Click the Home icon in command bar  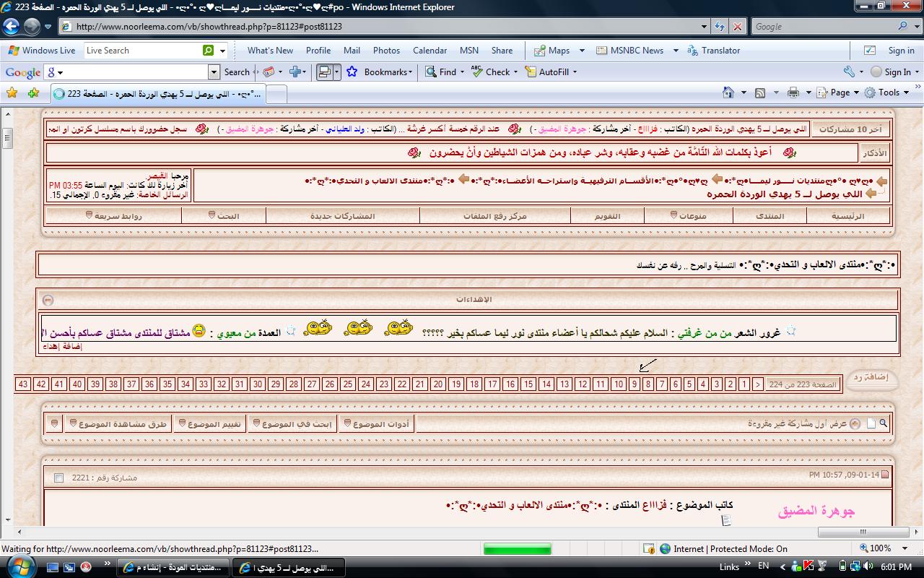click(729, 92)
